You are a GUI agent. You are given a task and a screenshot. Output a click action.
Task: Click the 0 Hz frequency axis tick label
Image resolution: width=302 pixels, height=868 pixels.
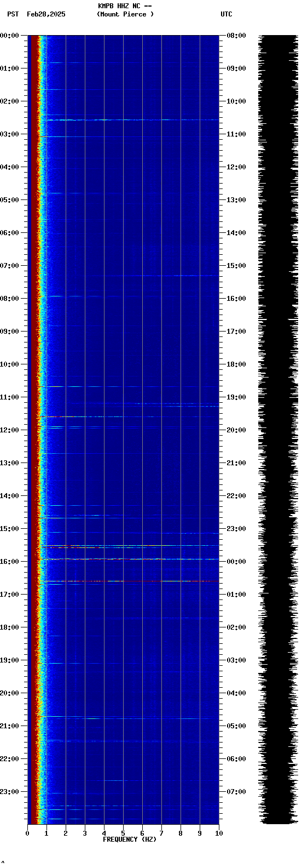27,833
